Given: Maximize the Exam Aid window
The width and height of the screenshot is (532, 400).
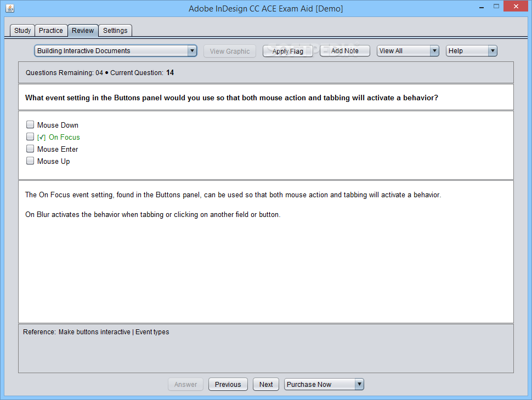Looking at the screenshot, I should (496, 7).
